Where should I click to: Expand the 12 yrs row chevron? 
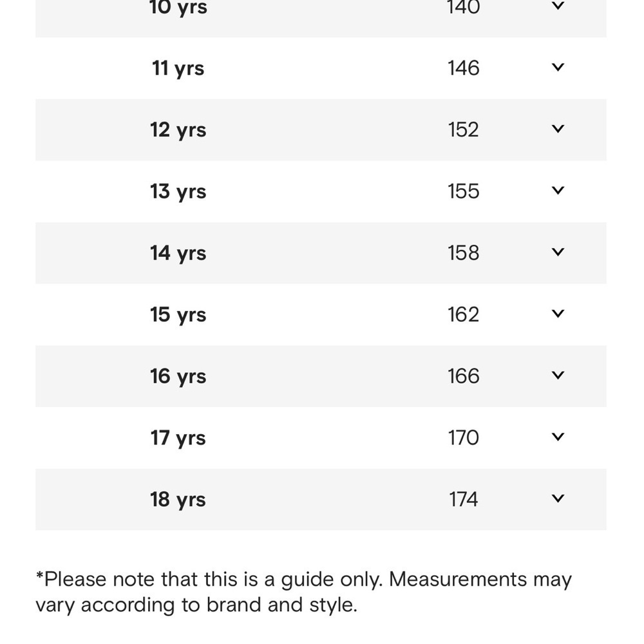[x=557, y=129]
